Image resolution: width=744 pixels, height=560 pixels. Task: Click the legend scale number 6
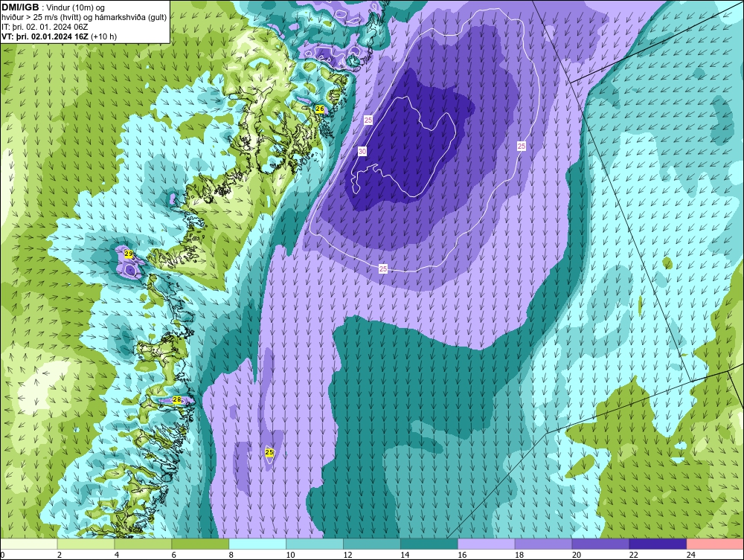pos(173,555)
